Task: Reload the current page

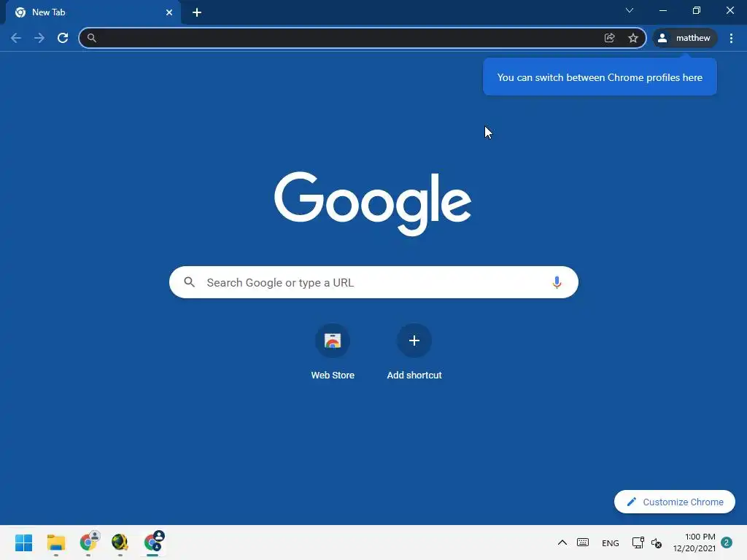Action: (63, 38)
